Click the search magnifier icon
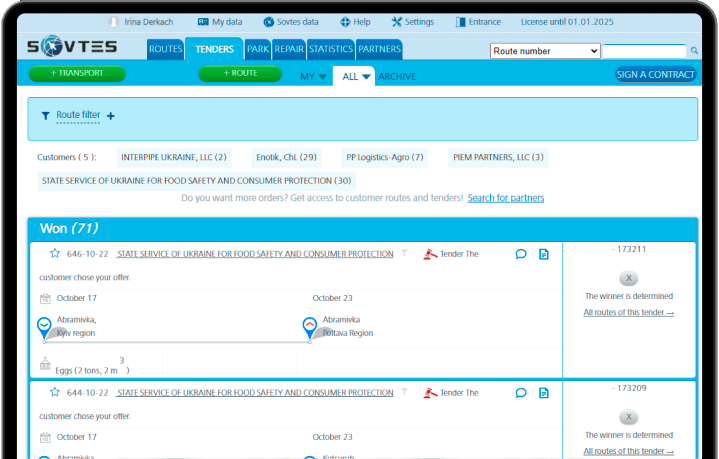 (x=694, y=51)
